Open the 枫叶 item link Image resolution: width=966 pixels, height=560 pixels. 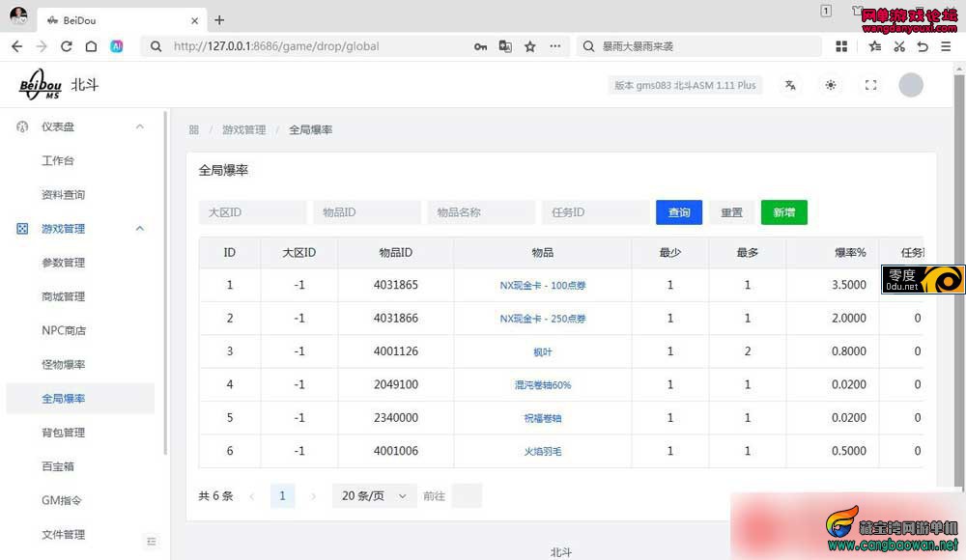(542, 351)
